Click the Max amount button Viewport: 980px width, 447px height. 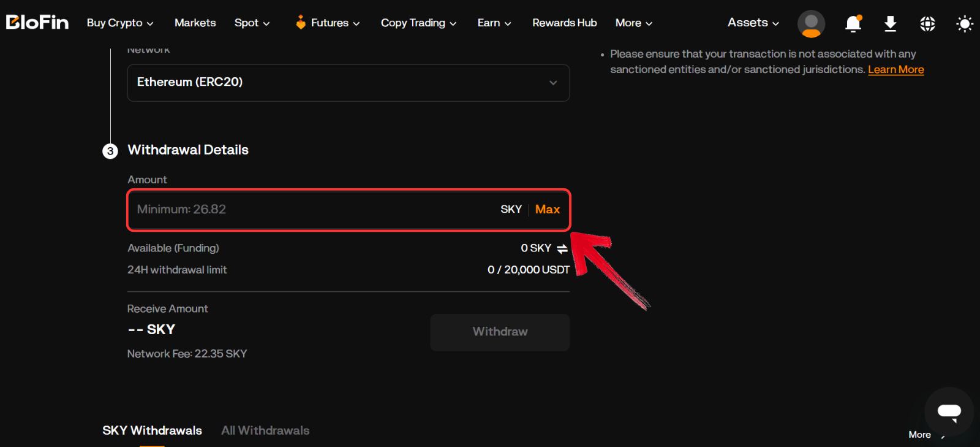(547, 209)
